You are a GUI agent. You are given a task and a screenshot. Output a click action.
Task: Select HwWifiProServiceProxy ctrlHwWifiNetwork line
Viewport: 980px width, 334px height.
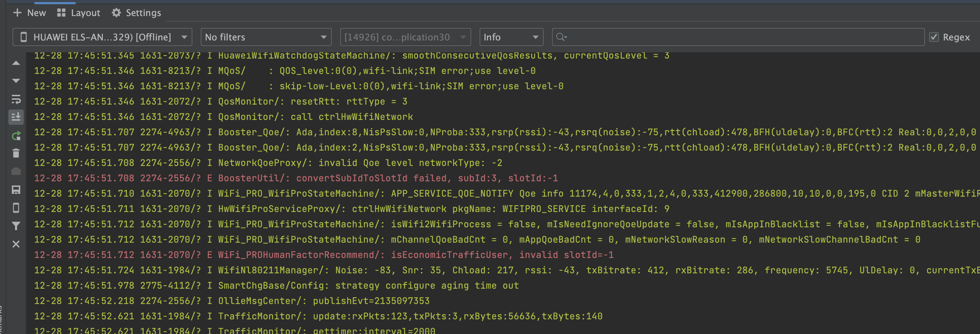352,209
